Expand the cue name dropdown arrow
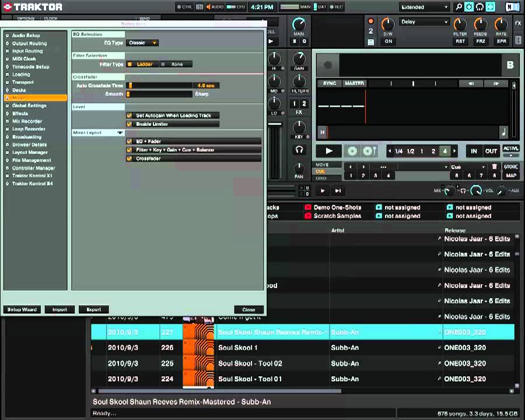Screen dimensions: 525x420 (x=446, y=166)
